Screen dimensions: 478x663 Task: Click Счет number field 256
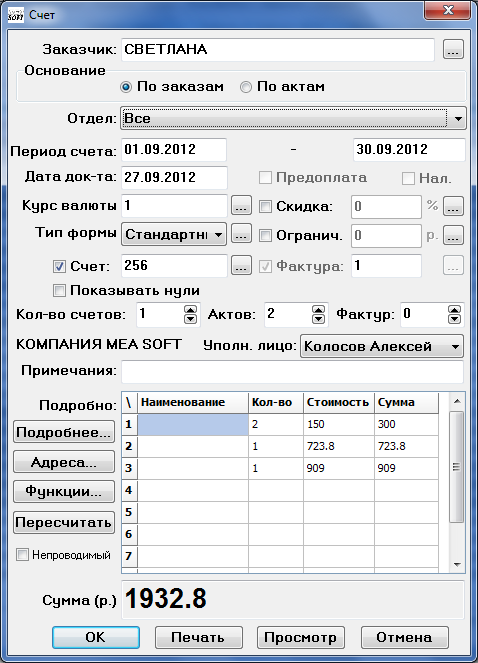pos(174,266)
